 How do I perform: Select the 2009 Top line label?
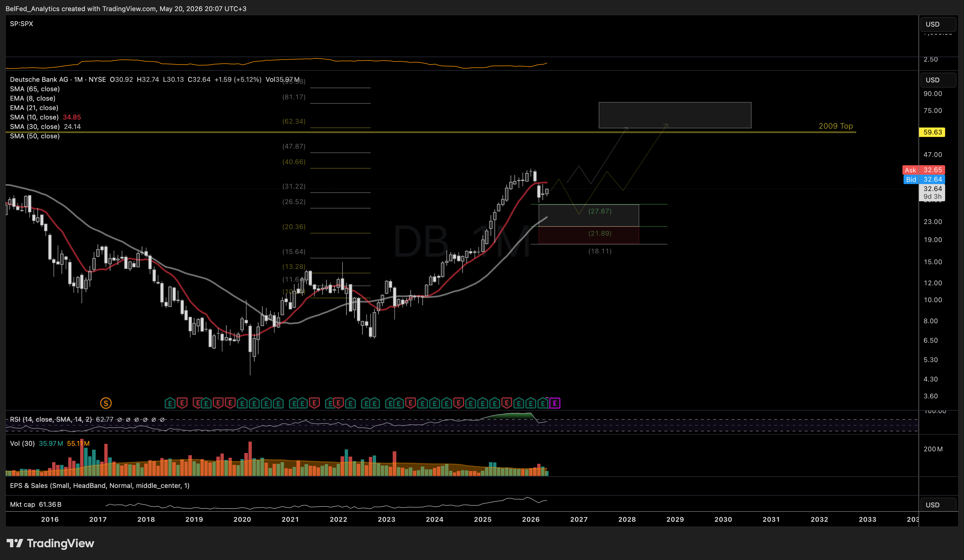point(836,126)
